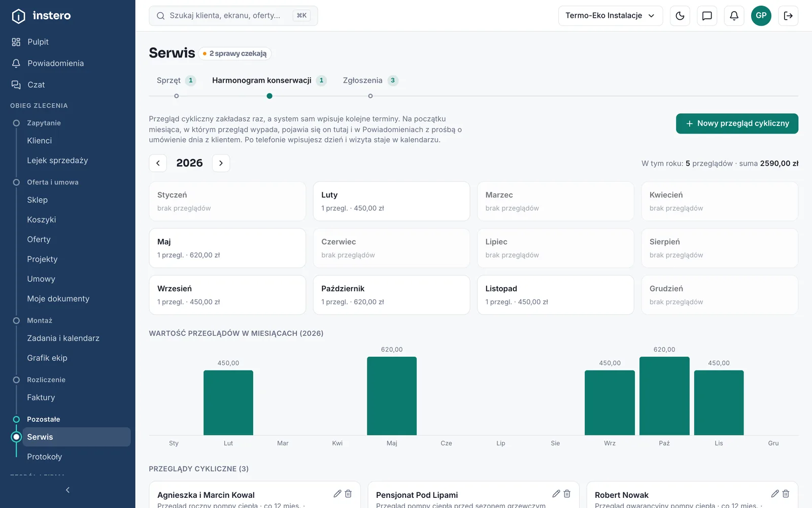Edit the Robert Nowak review
Viewport: 812px width, 508px height.
click(775, 494)
